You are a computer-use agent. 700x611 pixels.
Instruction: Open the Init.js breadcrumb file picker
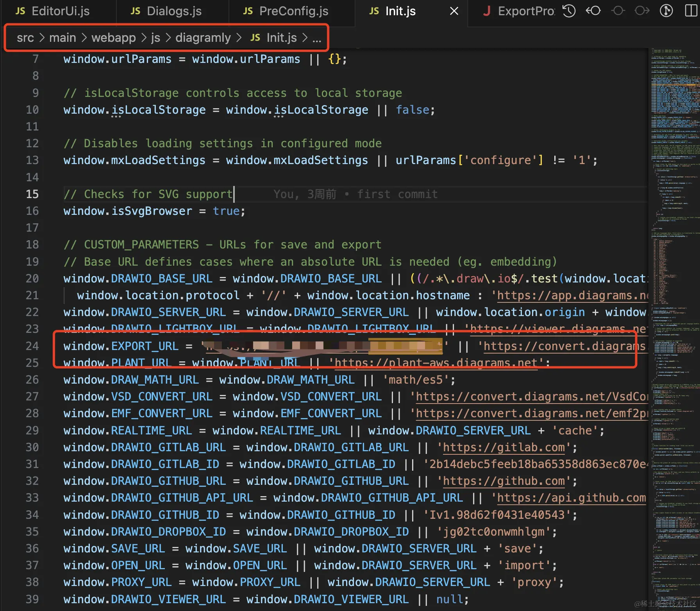pyautogui.click(x=282, y=38)
